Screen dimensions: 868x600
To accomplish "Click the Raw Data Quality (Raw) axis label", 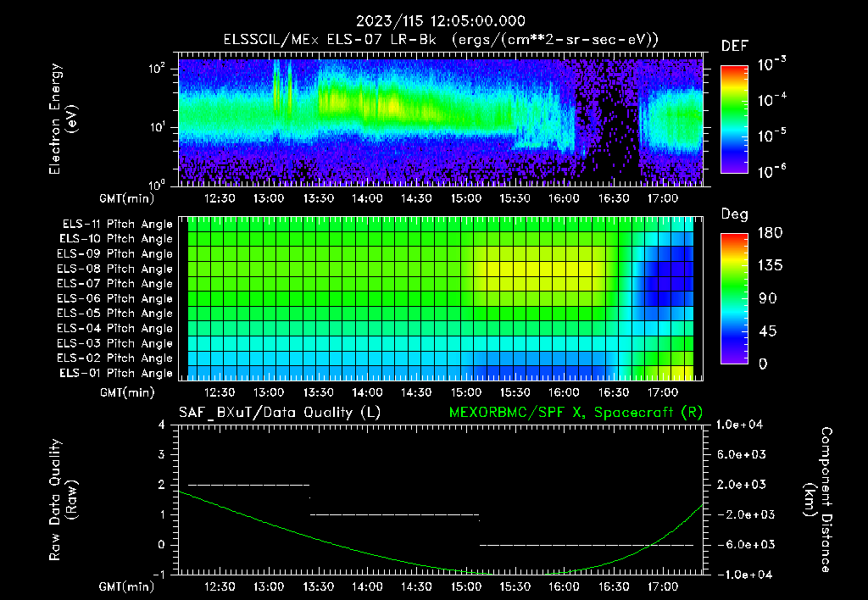I will [62, 500].
